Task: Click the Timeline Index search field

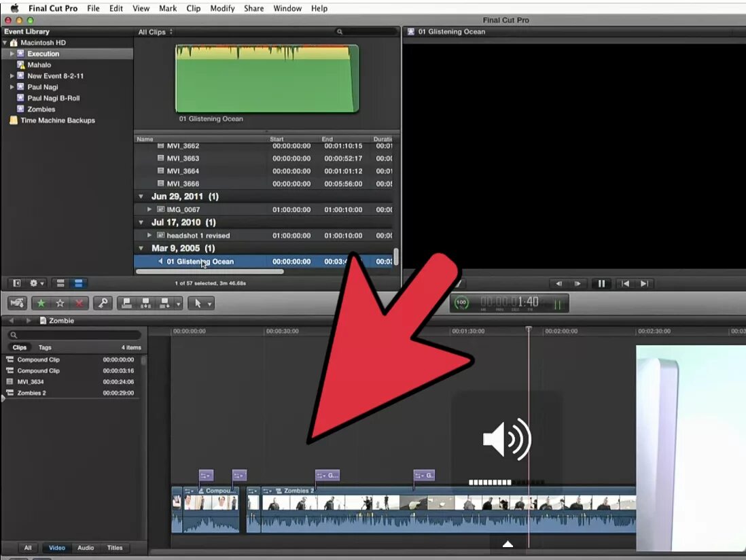Action: tap(75, 335)
